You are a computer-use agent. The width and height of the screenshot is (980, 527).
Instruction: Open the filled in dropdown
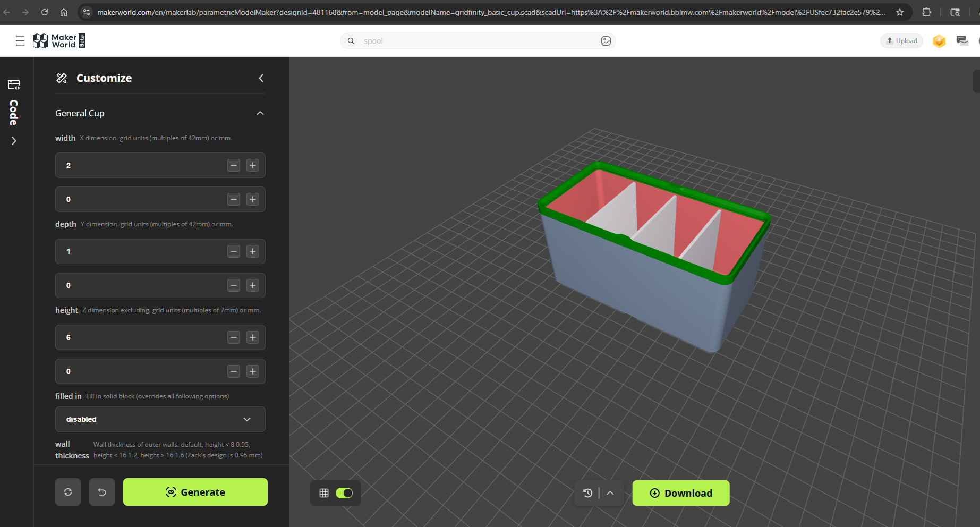click(x=160, y=419)
